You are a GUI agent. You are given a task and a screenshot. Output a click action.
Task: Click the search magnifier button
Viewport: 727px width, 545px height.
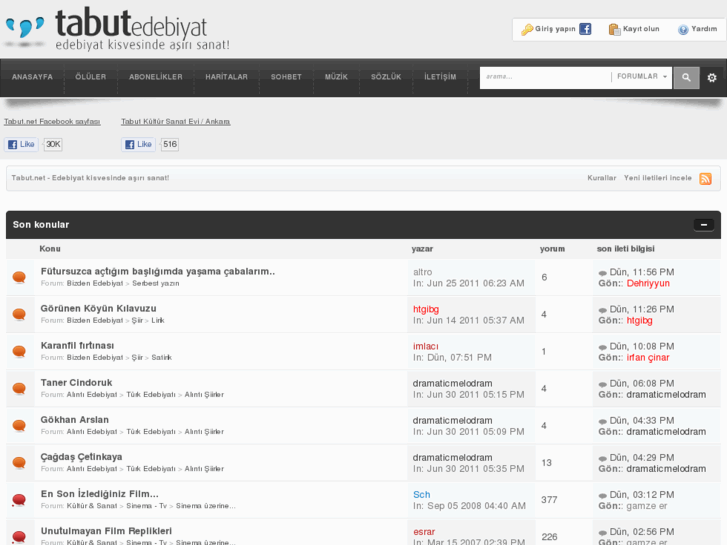(686, 77)
